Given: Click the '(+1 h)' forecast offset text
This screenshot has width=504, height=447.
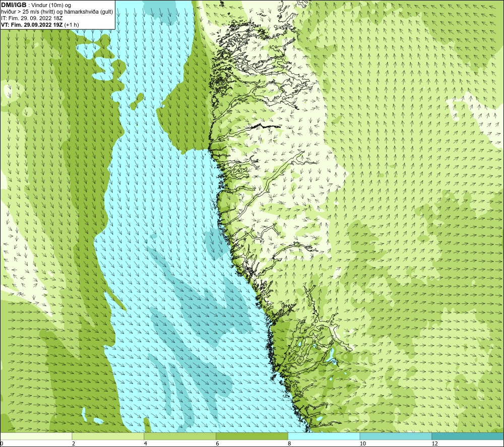Looking at the screenshot, I should tap(72, 25).
